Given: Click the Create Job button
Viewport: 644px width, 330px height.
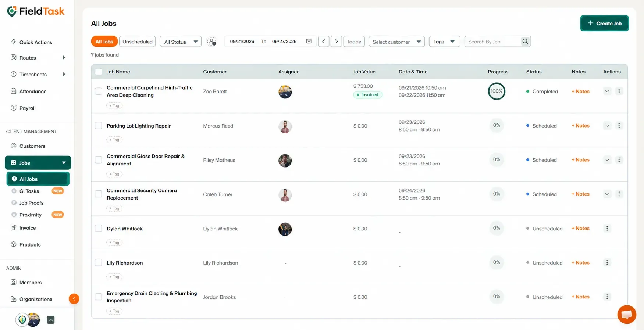Looking at the screenshot, I should pyautogui.click(x=604, y=23).
